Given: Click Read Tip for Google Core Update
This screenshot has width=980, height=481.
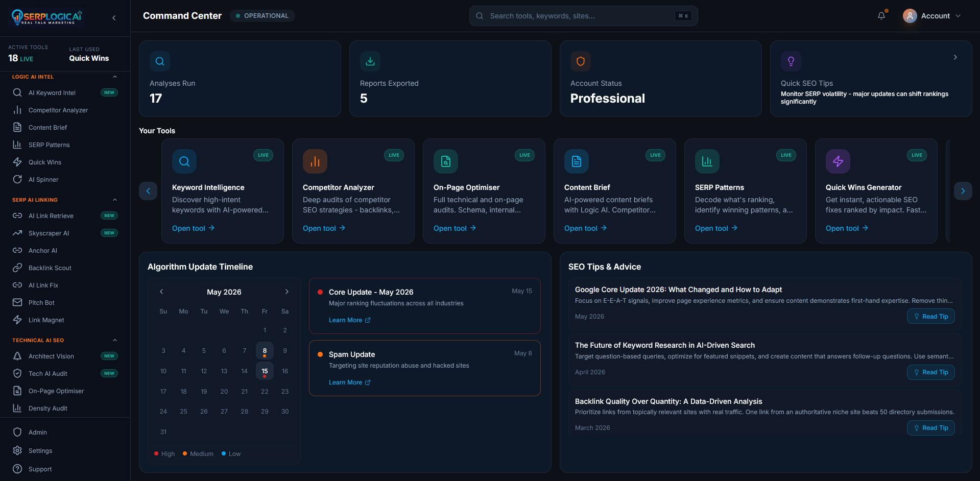Looking at the screenshot, I should coord(930,316).
